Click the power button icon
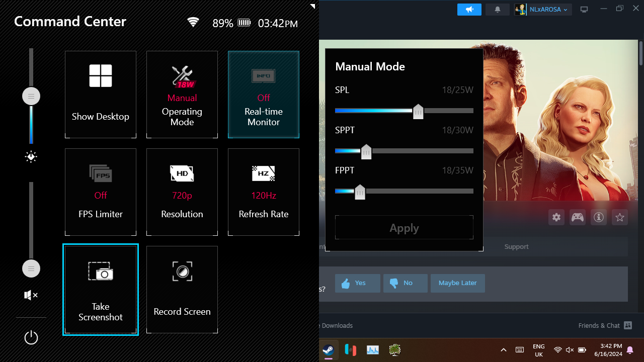644x362 pixels. tap(31, 337)
